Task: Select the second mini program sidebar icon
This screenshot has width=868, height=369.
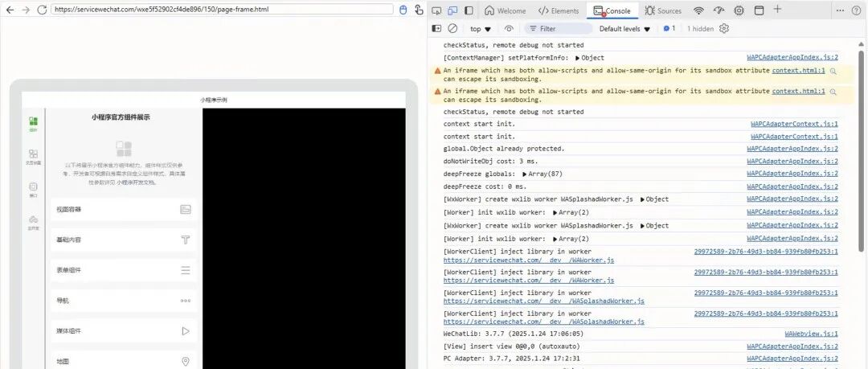Action: click(34, 156)
